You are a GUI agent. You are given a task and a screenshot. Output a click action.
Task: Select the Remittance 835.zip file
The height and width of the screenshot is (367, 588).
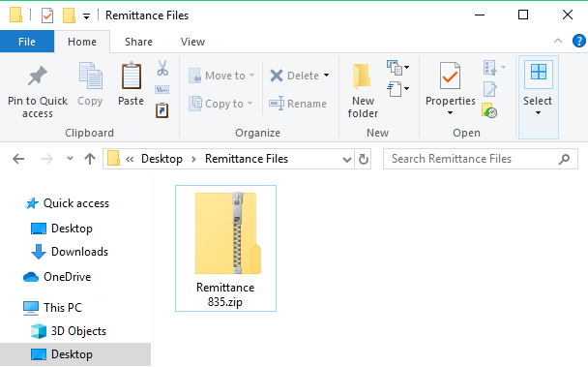[225, 248]
